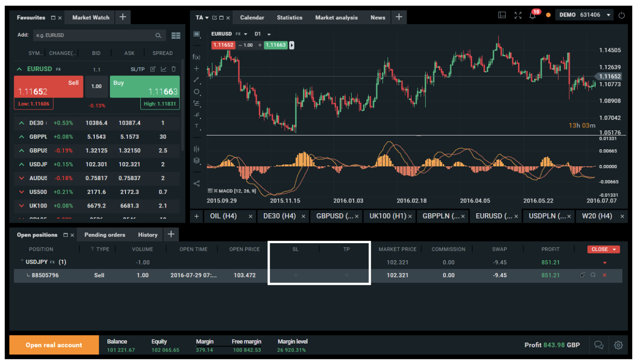The width and height of the screenshot is (637, 364).
Task: Select the trend line drawing tool
Action: click(197, 80)
